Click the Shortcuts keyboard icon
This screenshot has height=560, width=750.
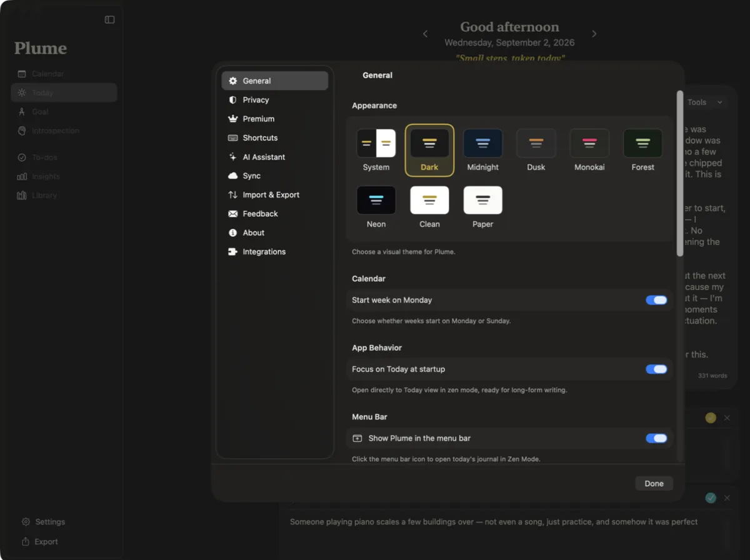[x=232, y=137]
